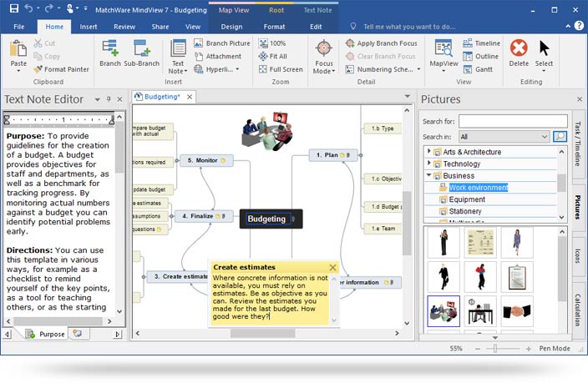Close the Budgeting document tab

tap(190, 97)
